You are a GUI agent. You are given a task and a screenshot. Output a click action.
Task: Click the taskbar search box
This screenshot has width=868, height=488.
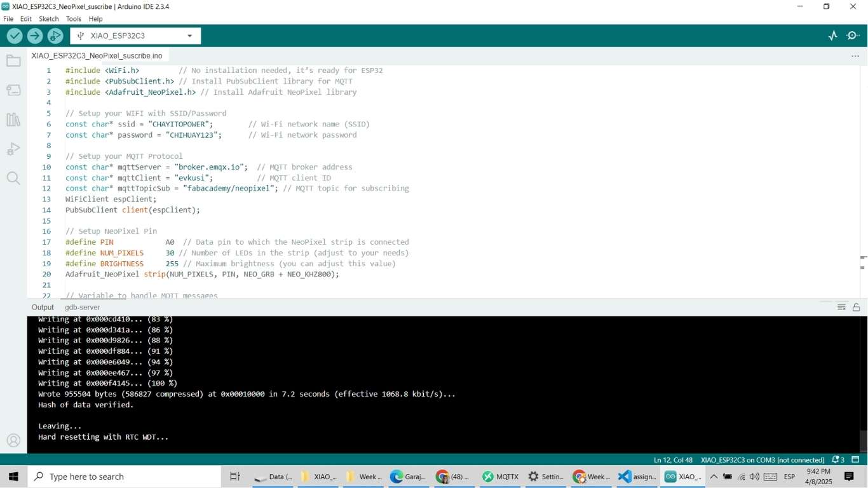124,477
